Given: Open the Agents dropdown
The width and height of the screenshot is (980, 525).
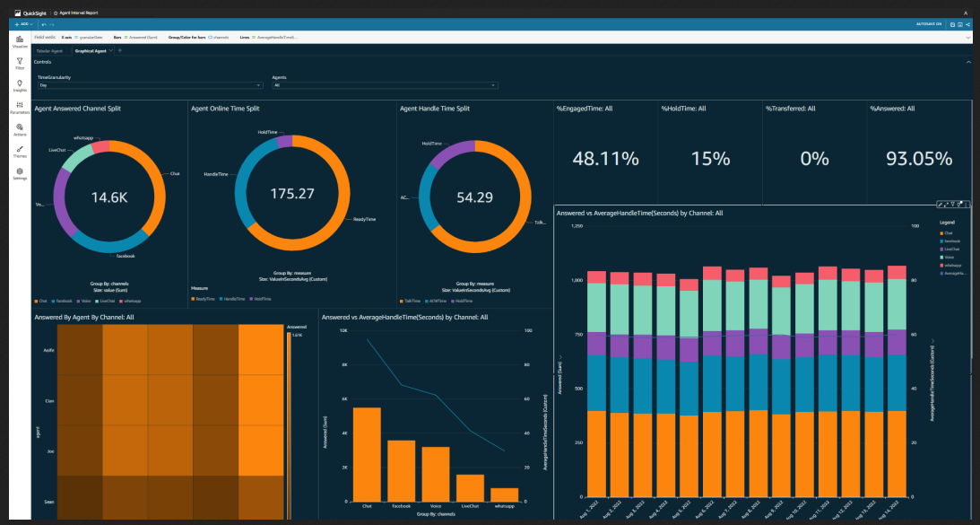Looking at the screenshot, I should click(385, 85).
